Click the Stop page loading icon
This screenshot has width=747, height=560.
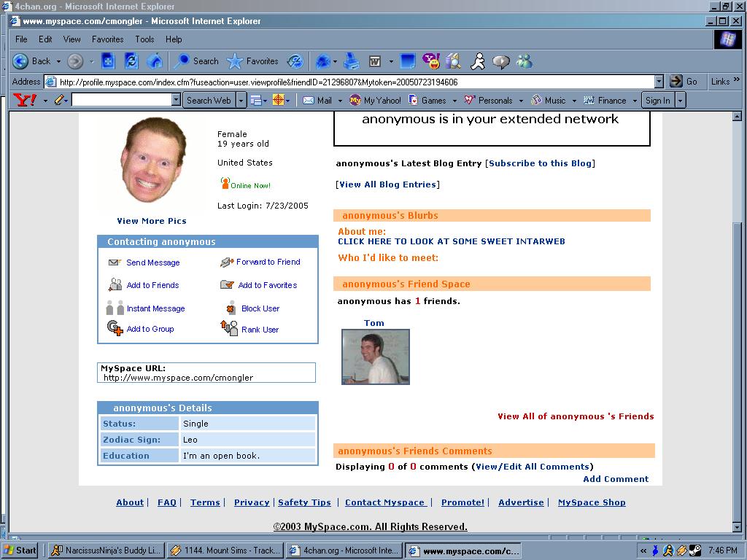(x=108, y=61)
